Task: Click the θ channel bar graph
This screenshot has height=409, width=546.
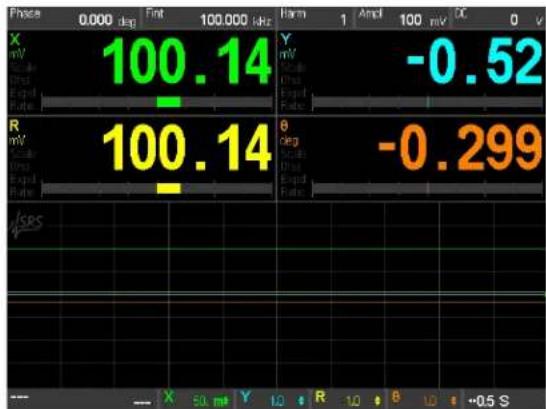Action: (x=428, y=188)
